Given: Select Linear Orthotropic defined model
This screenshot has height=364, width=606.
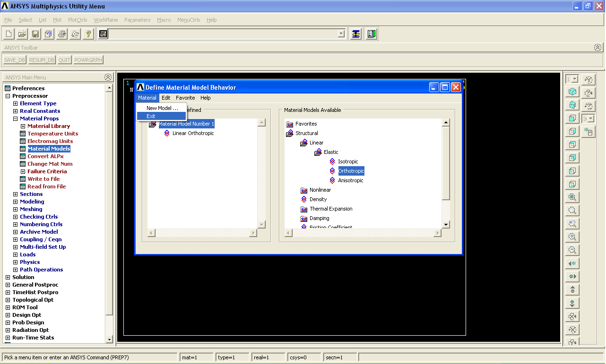Looking at the screenshot, I should pos(193,133).
